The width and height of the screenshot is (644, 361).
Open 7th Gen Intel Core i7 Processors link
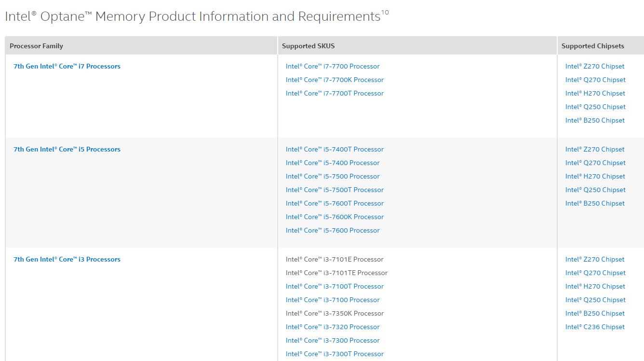[x=67, y=67]
